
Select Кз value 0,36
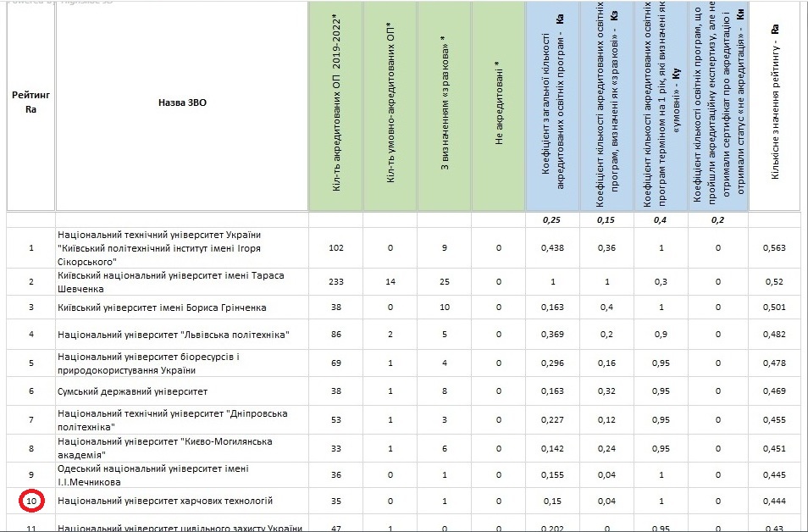(x=606, y=247)
